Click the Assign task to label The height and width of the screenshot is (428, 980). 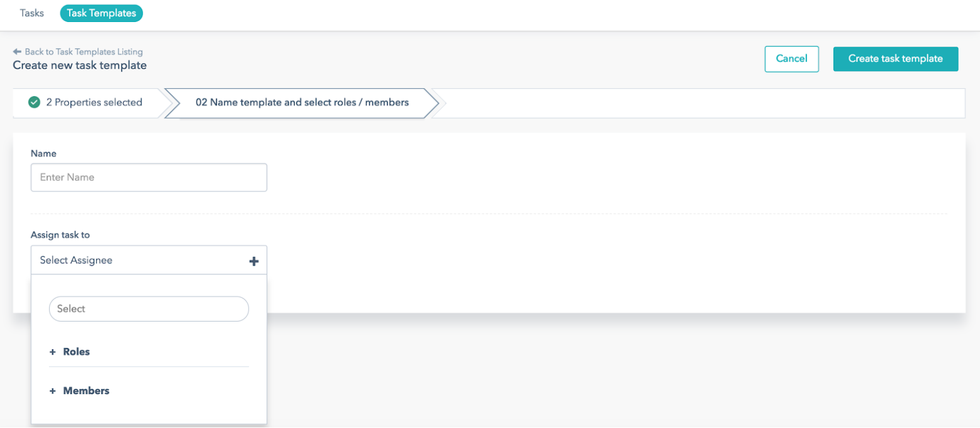pos(60,235)
